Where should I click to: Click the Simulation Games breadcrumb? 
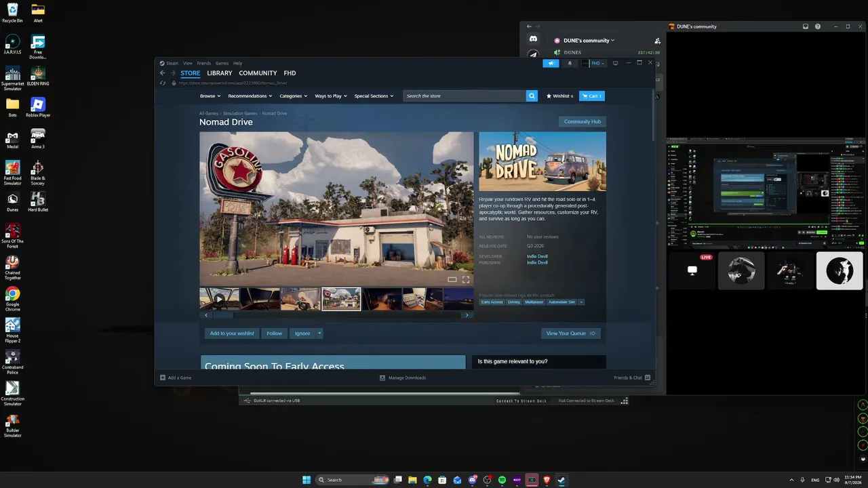click(x=240, y=113)
